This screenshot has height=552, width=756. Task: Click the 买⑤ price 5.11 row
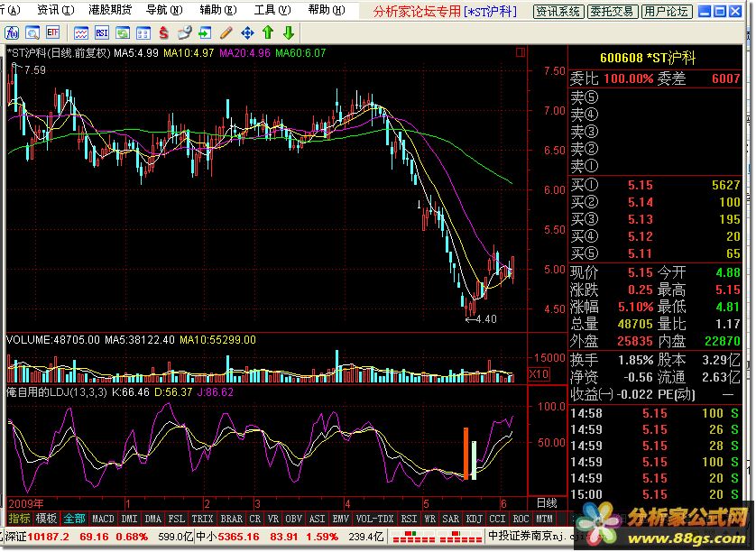[655, 253]
